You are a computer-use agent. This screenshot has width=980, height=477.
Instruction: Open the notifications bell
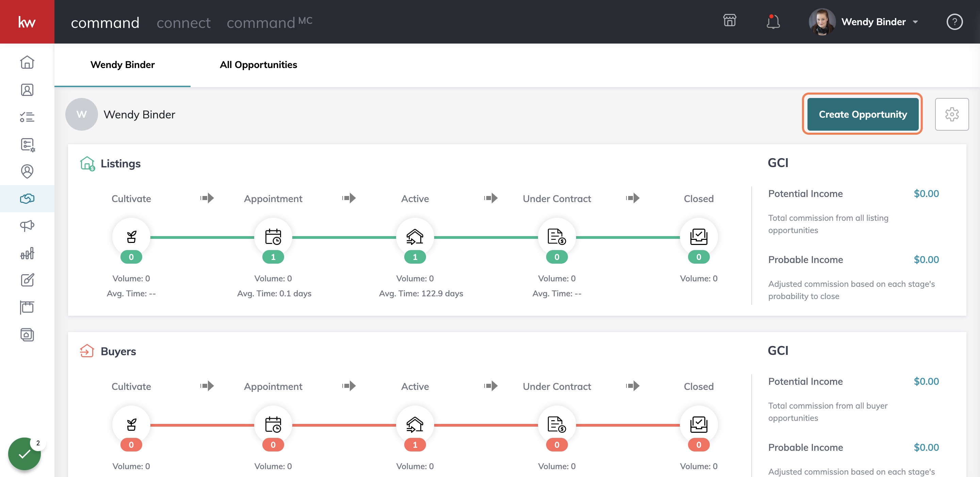click(773, 22)
